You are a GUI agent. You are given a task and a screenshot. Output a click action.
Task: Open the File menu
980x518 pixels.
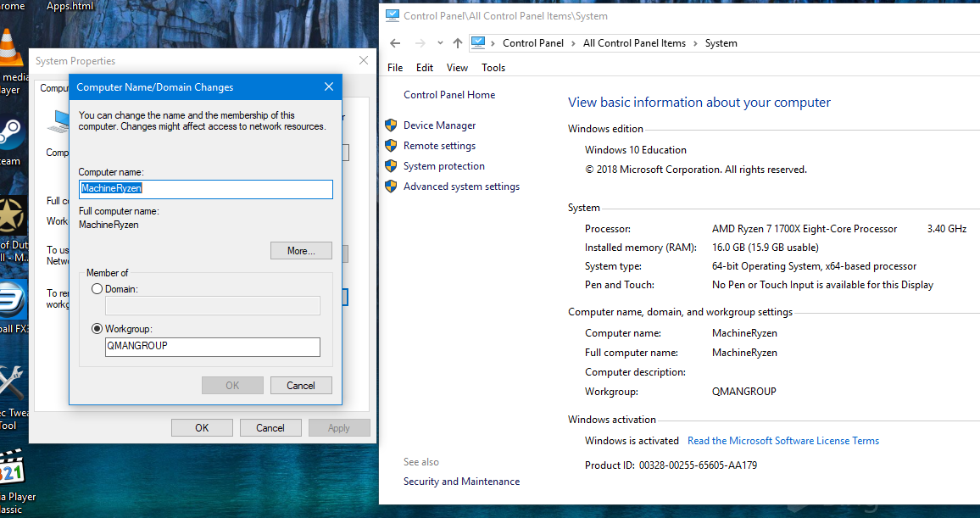tap(395, 68)
